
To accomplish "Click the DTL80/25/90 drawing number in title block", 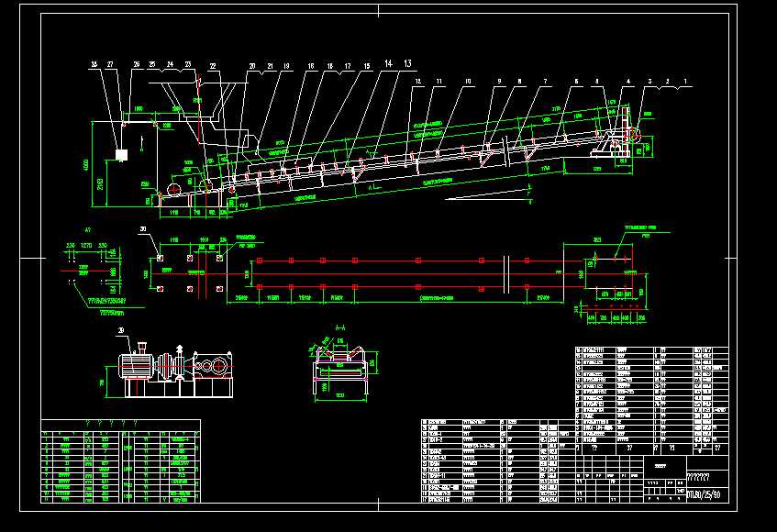I will [x=705, y=494].
